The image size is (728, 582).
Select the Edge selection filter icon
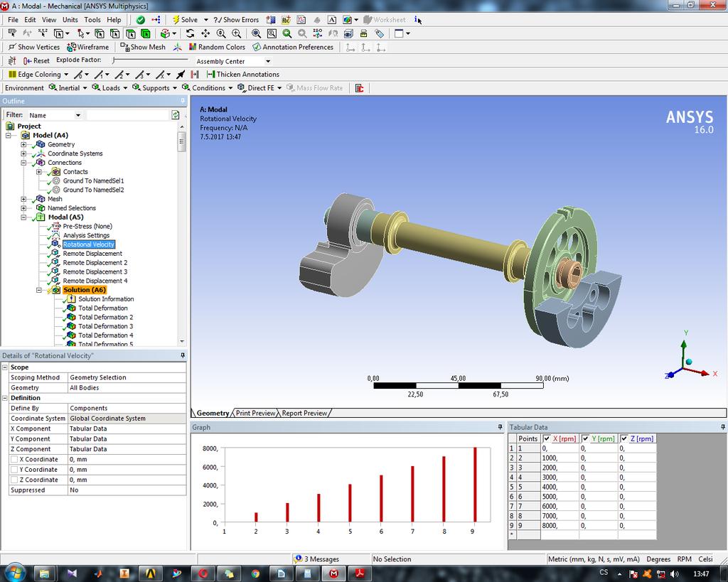pos(114,33)
